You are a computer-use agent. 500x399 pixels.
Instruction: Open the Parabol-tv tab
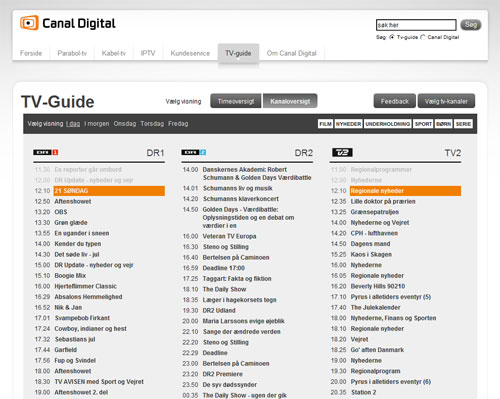[x=72, y=53]
